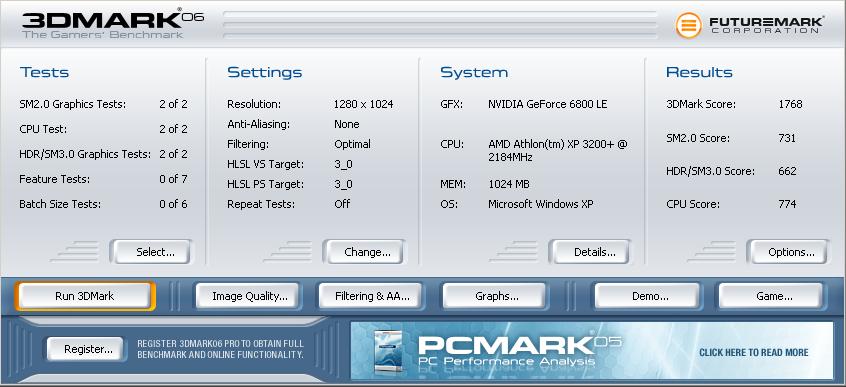This screenshot has width=846, height=387.
Task: Click 'Resolution:' label
Action: point(254,104)
